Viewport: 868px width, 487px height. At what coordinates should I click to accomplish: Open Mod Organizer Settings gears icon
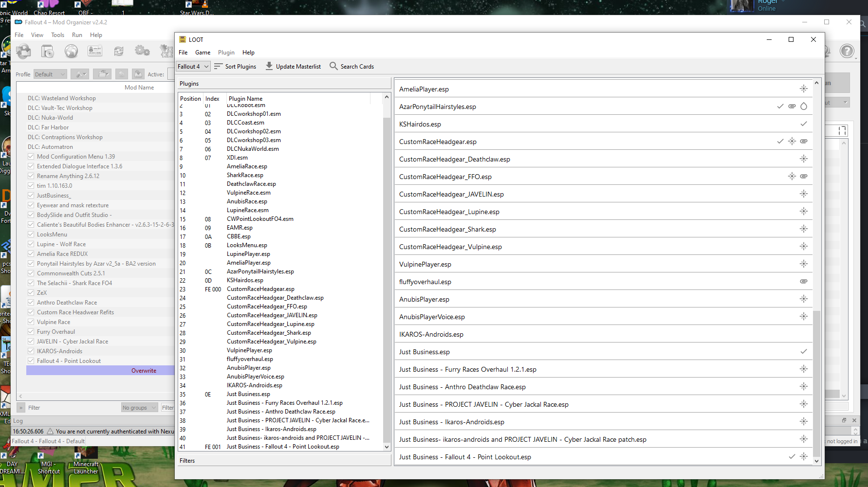[142, 51]
